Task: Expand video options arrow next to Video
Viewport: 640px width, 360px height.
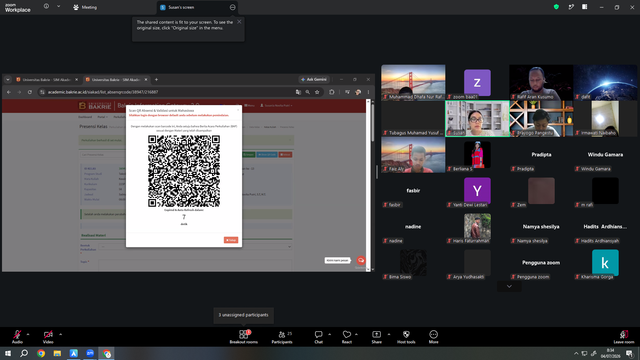Action: 60,334
